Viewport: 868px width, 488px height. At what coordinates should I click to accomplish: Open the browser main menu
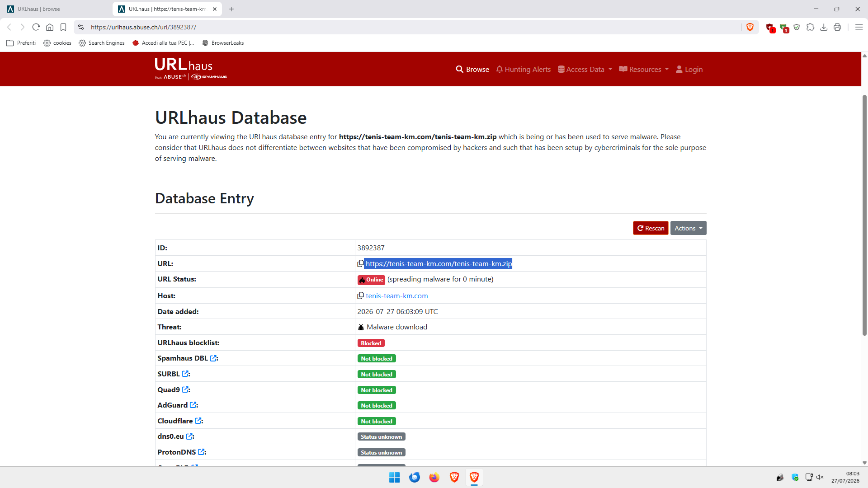click(859, 27)
